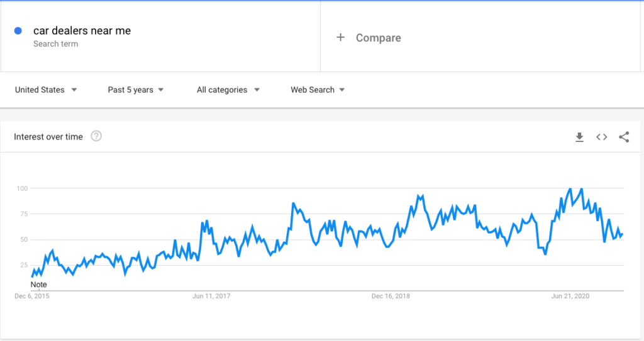644x341 pixels.
Task: Expand the United States region dropdown
Action: coord(46,90)
